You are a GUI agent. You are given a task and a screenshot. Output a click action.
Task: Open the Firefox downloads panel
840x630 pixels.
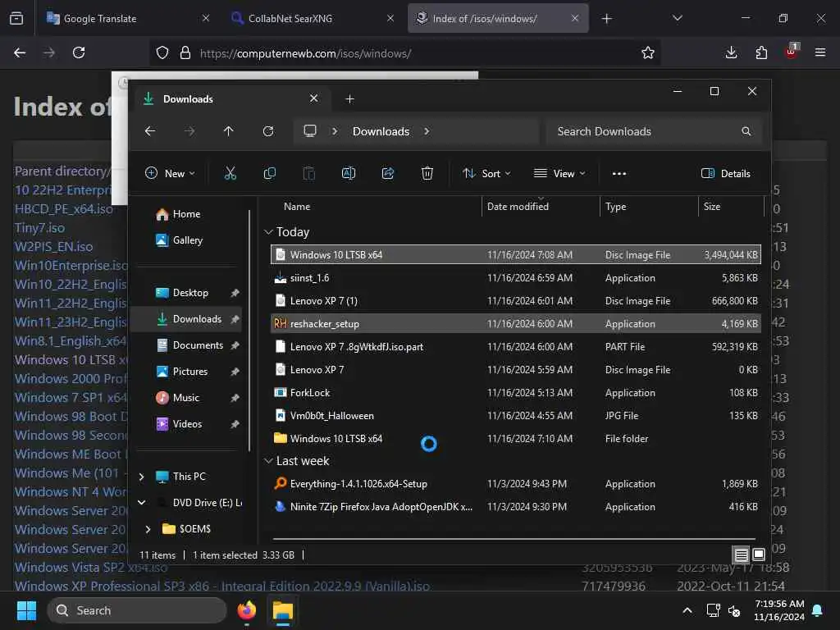pyautogui.click(x=731, y=52)
